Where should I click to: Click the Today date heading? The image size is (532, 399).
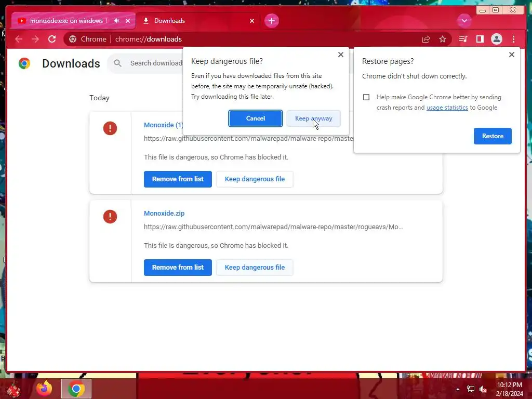click(99, 98)
